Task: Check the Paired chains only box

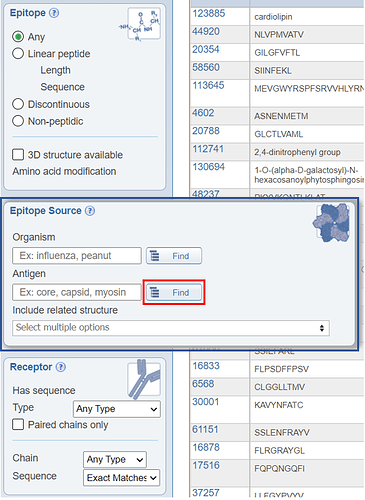Action: pos(18,425)
